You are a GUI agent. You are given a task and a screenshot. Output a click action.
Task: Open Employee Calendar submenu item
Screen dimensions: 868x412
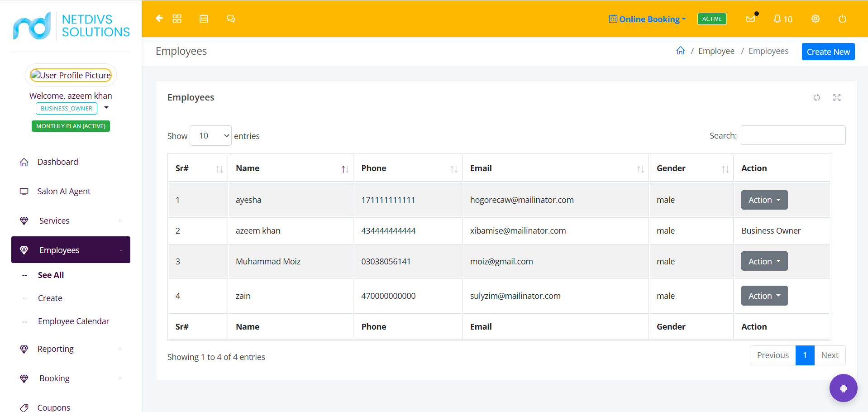pyautogui.click(x=74, y=321)
